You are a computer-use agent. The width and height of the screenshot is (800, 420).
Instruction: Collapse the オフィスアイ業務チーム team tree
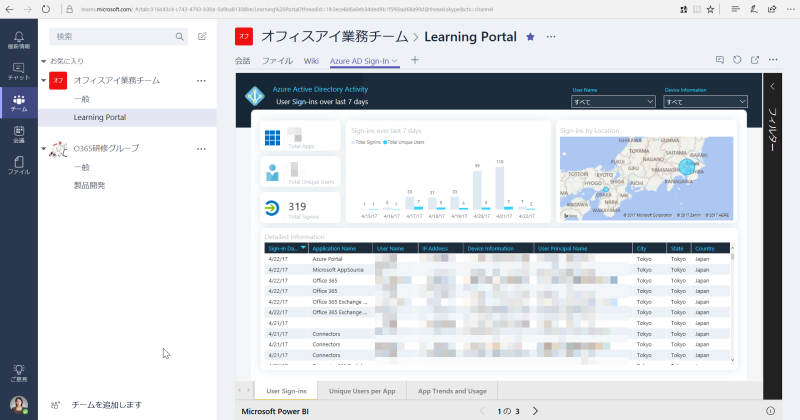[x=44, y=81]
